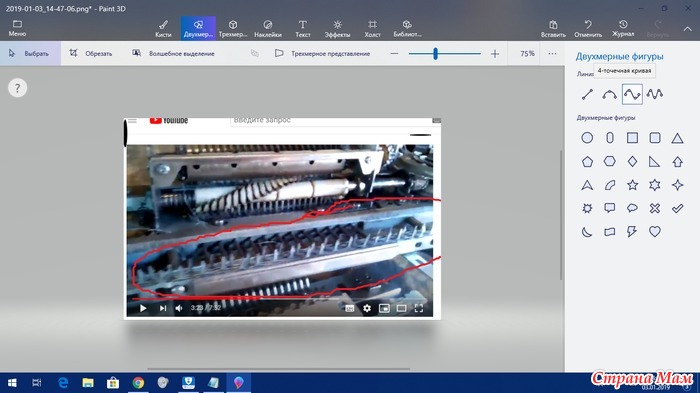
Task: Pick the X cross shape
Action: [x=655, y=208]
